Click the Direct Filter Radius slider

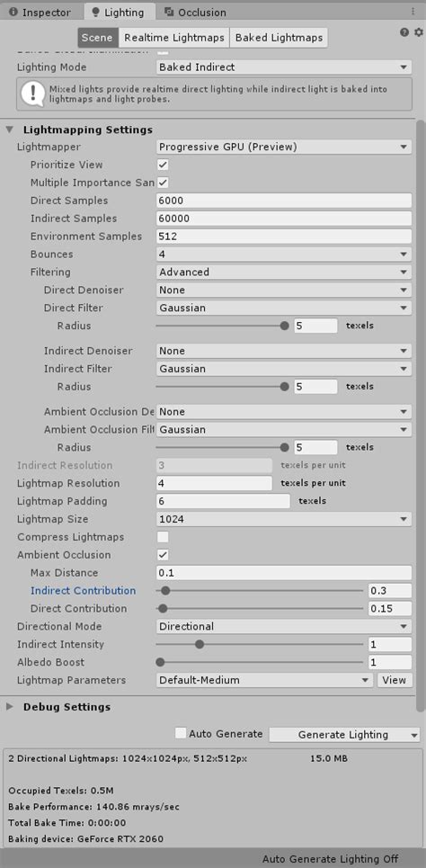tap(222, 326)
